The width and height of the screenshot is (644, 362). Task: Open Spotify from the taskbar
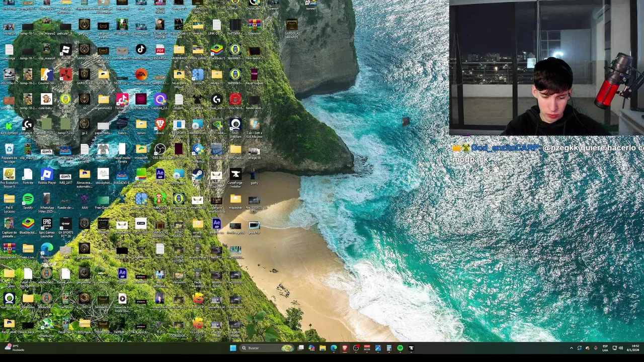(x=400, y=348)
